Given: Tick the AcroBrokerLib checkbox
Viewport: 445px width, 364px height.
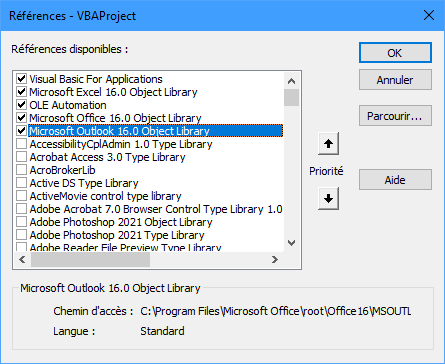Looking at the screenshot, I should coord(21,170).
